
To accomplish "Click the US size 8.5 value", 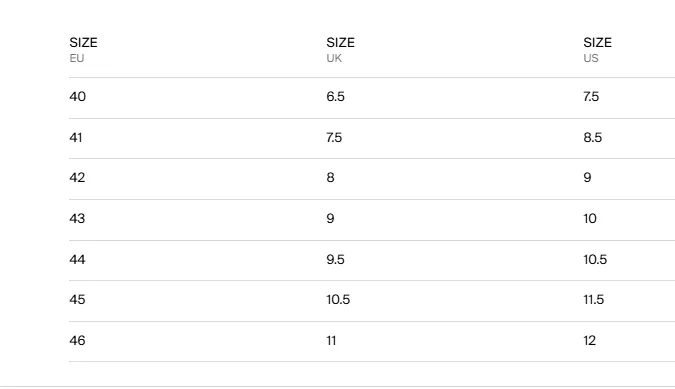I will coord(593,137).
